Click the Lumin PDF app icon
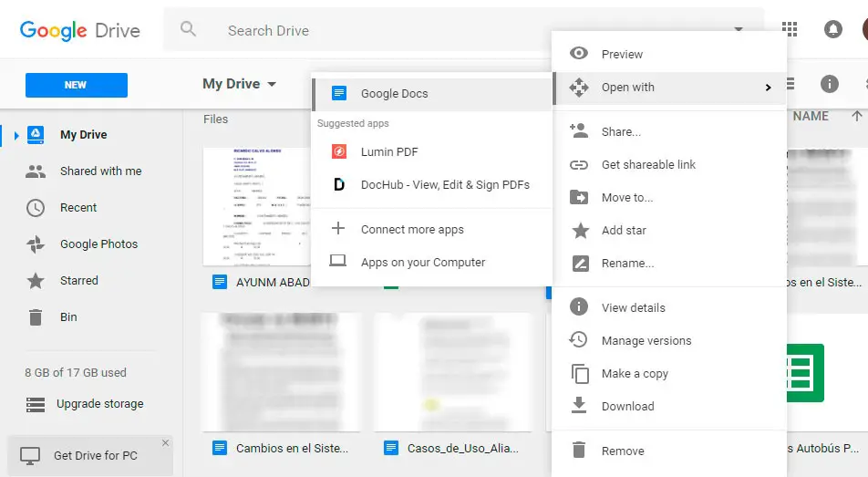This screenshot has height=477, width=868. pos(339,151)
